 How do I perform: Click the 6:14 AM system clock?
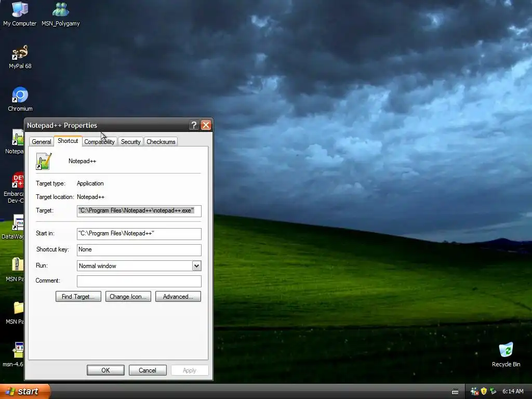(x=513, y=391)
